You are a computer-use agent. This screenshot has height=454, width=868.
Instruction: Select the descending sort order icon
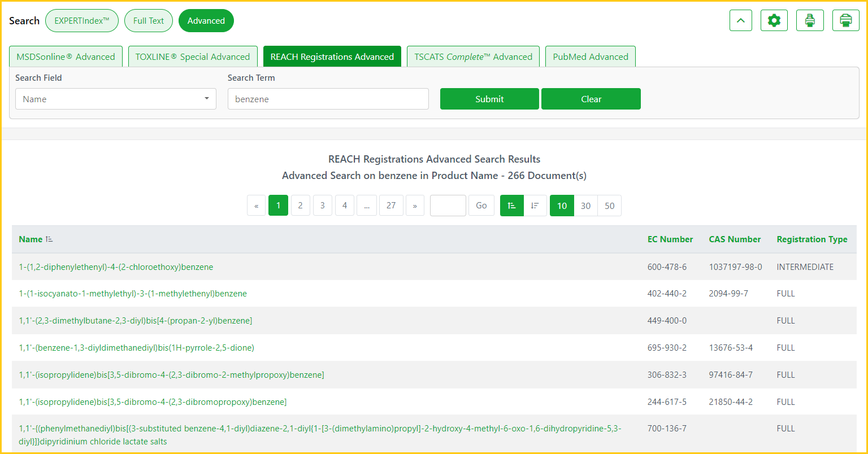[535, 206]
